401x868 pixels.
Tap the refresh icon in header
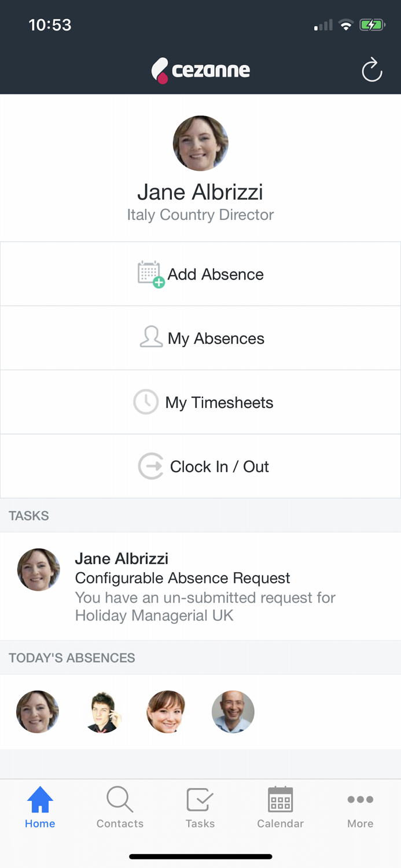coord(371,71)
